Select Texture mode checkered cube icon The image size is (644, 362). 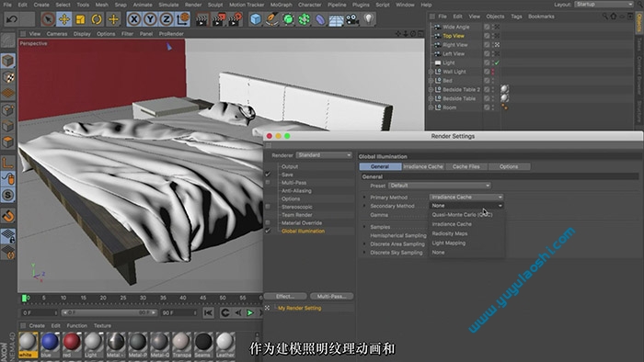[7, 77]
